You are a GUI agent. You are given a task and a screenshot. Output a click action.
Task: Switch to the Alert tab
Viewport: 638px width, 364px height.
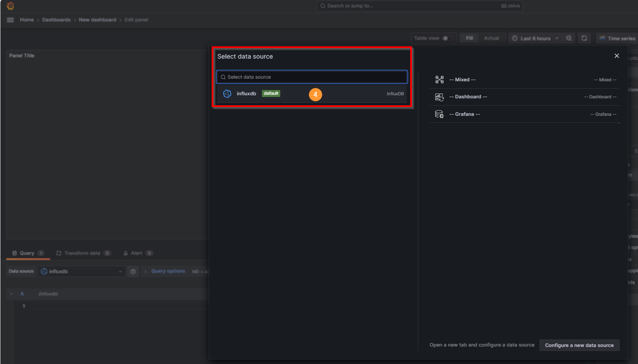(138, 253)
